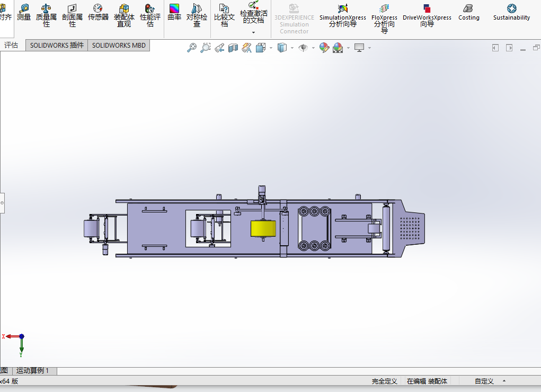Click the XY coordinate triad
This screenshot has height=392, width=541.
(14, 345)
